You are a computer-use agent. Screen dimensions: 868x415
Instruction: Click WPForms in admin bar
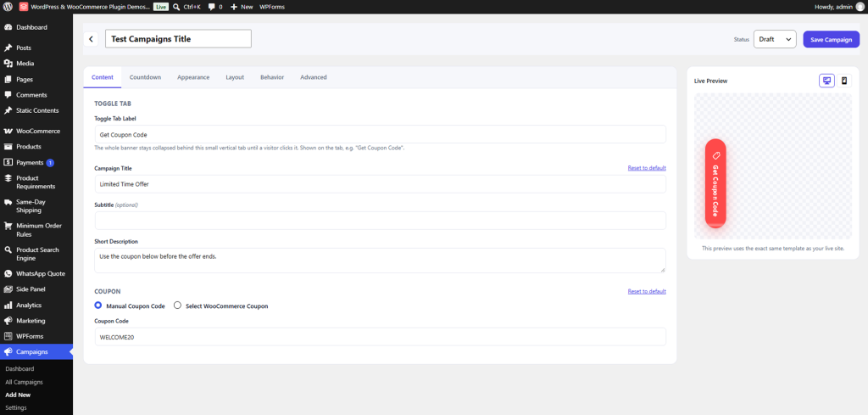click(x=272, y=7)
